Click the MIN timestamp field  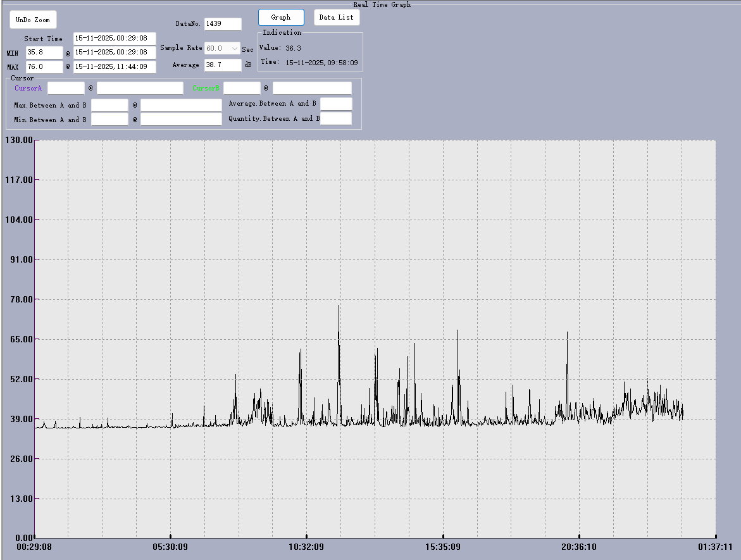(x=115, y=53)
